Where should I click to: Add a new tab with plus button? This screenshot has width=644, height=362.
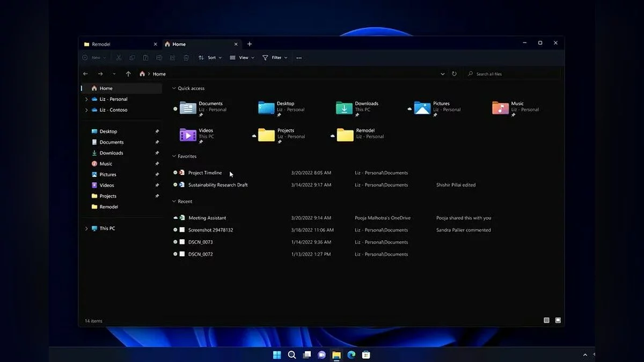[x=249, y=44]
